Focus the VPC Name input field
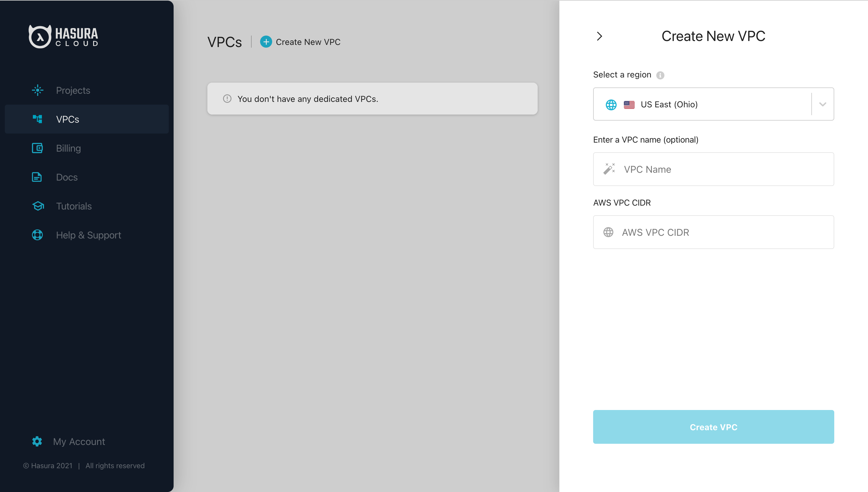The height and width of the screenshot is (492, 868). (723, 169)
